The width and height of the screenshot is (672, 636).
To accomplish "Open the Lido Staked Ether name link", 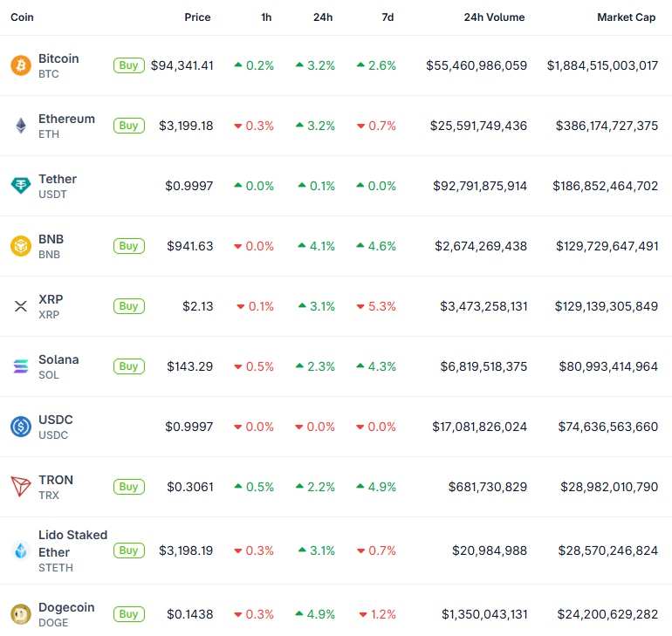I will point(72,543).
